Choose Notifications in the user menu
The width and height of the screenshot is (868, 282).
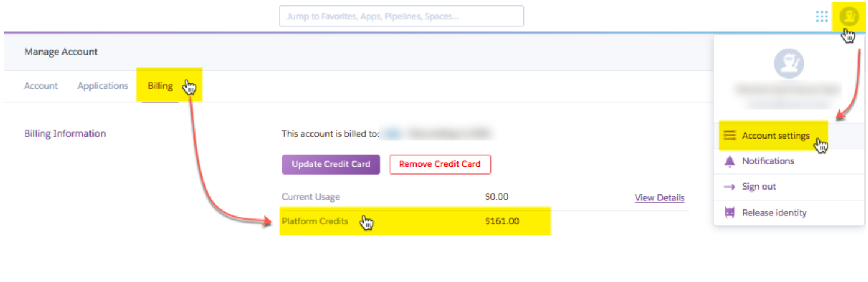(768, 161)
